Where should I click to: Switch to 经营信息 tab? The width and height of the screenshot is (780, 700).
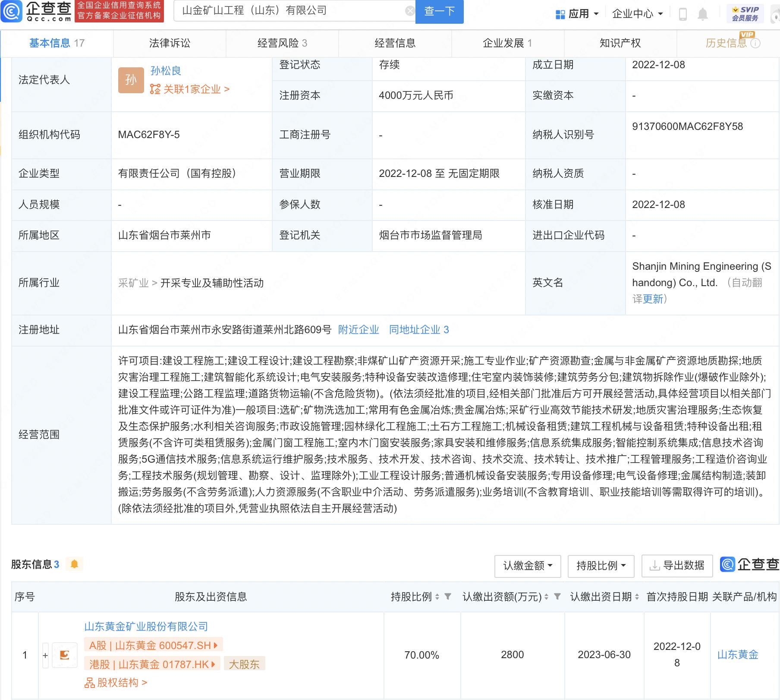click(x=395, y=43)
